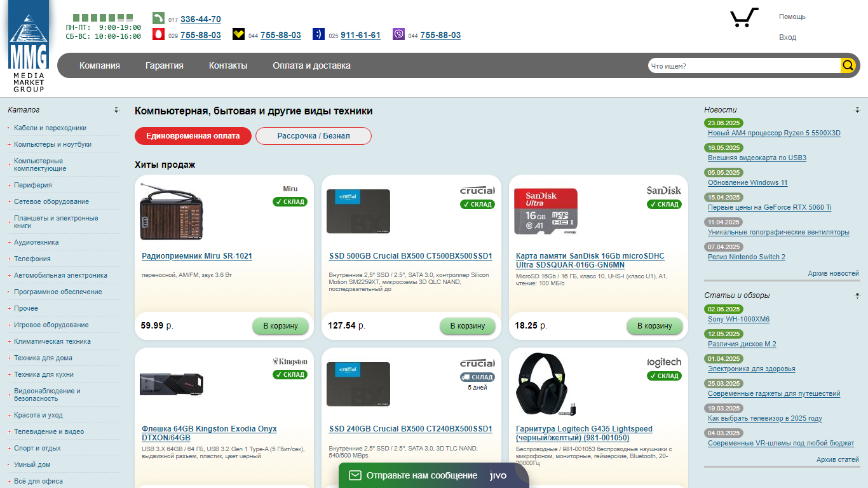The image size is (868, 488).
Task: Click the SanDisk microSD card image
Action: pyautogui.click(x=546, y=211)
